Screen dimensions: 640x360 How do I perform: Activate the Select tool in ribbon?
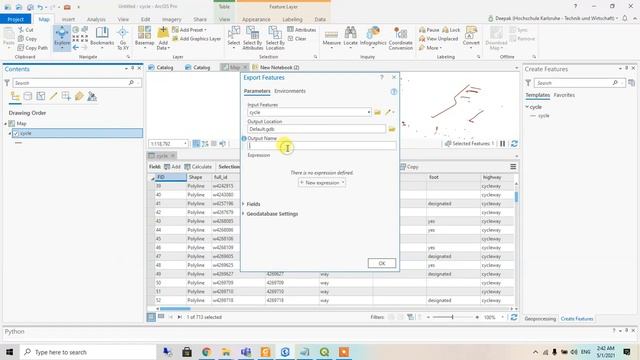pos(233,37)
